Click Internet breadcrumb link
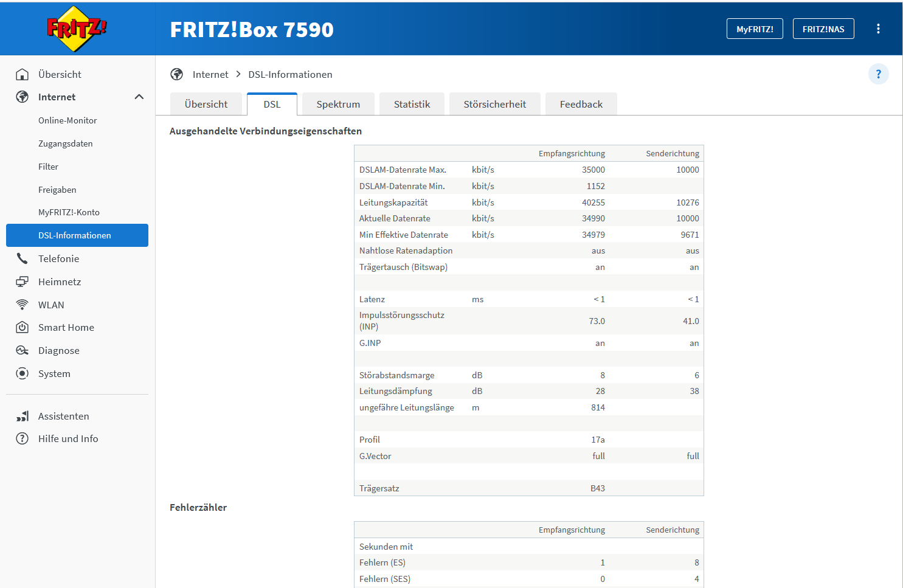This screenshot has width=903, height=588. click(x=210, y=74)
